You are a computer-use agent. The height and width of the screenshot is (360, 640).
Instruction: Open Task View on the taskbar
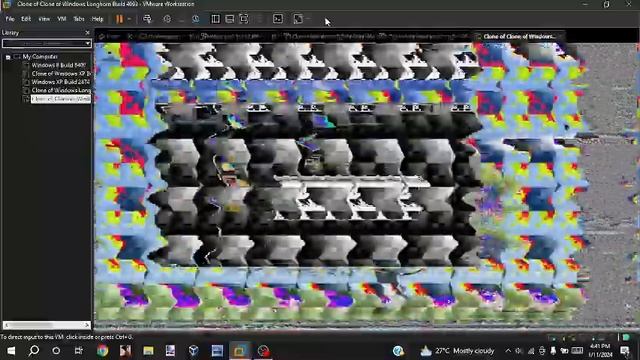tap(79, 351)
